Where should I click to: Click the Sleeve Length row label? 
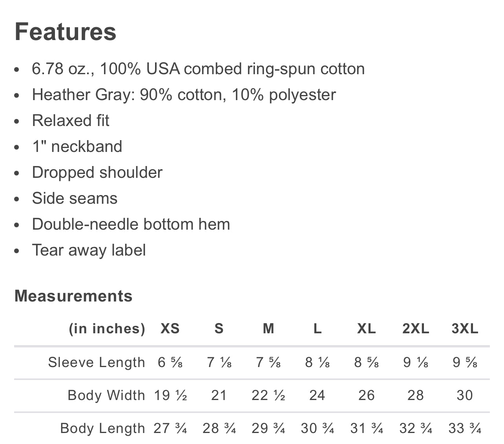click(97, 362)
